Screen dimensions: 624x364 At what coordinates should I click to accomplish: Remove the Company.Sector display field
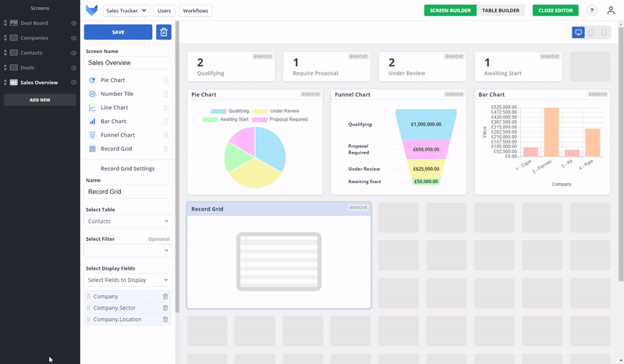(165, 308)
